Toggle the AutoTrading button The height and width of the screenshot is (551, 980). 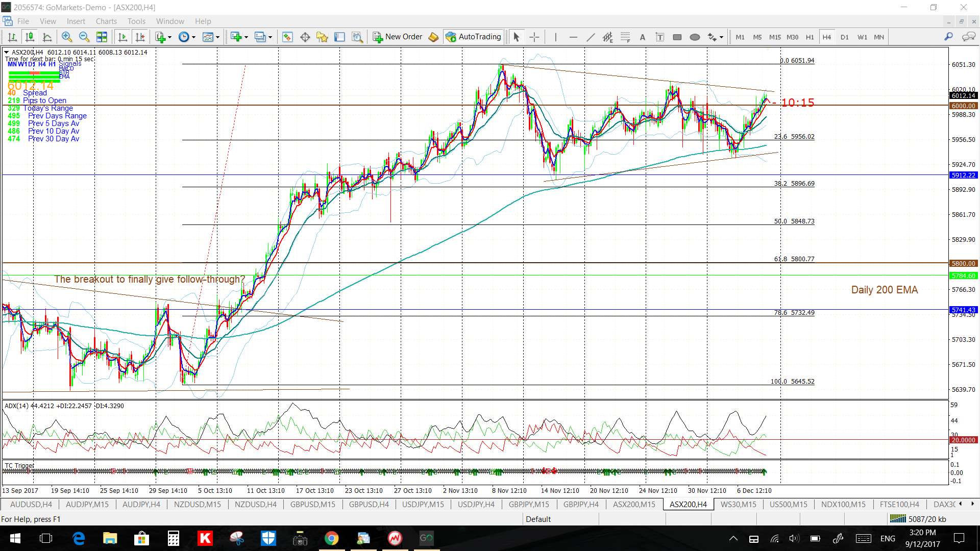(473, 37)
